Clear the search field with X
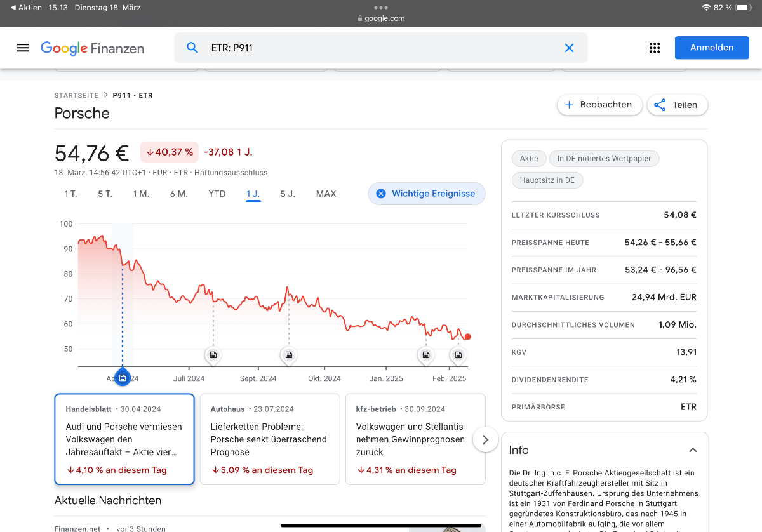Image resolution: width=762 pixels, height=532 pixels. [x=569, y=48]
